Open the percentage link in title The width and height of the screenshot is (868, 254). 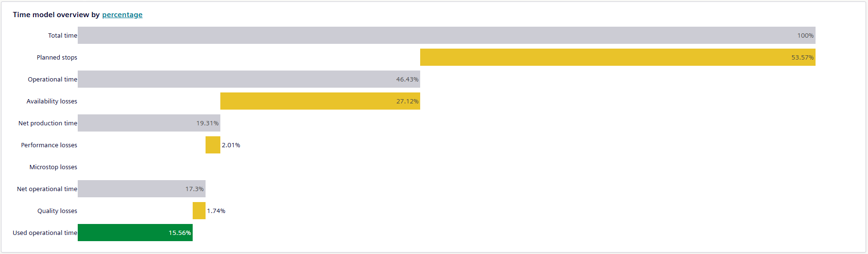pyautogui.click(x=122, y=15)
